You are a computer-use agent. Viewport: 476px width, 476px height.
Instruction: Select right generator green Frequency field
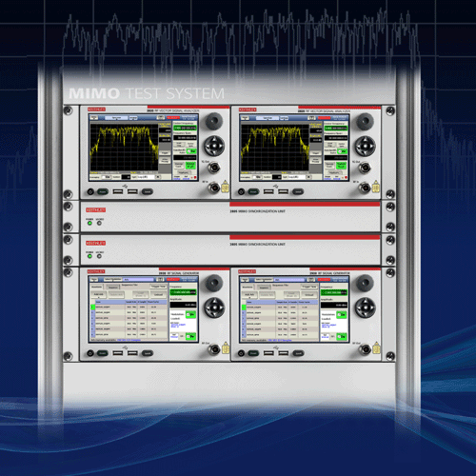[x=334, y=292]
